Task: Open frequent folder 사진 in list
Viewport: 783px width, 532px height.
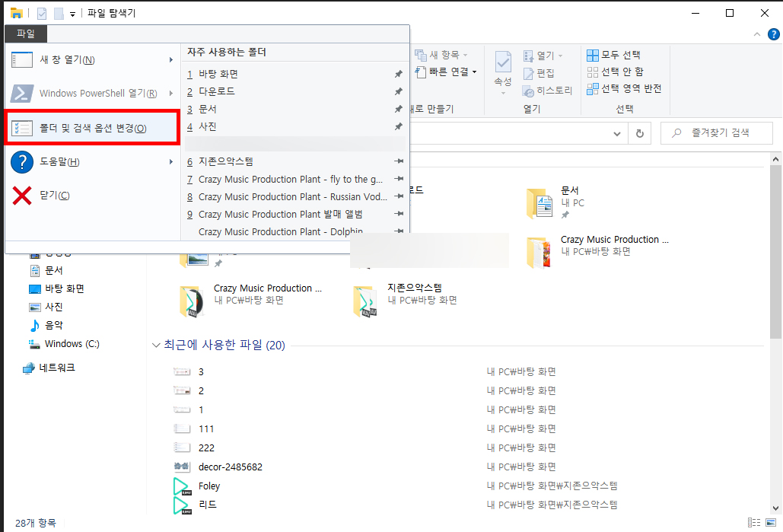Action: [294, 126]
